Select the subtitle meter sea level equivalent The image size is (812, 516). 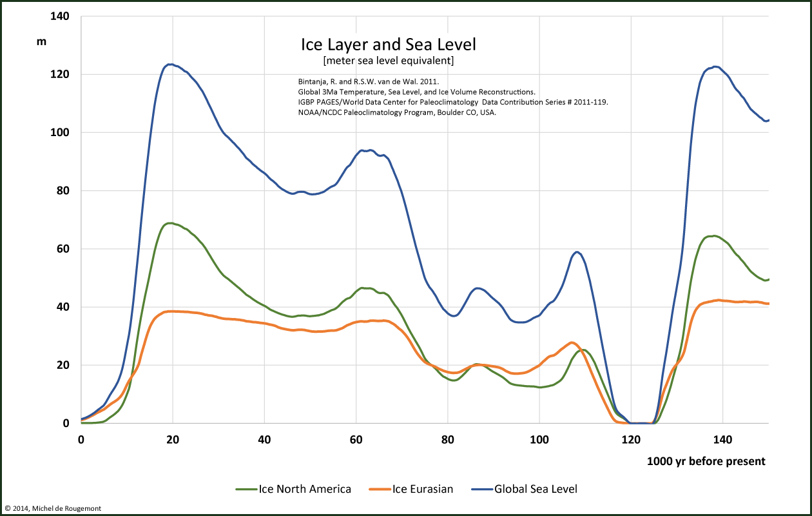point(389,61)
